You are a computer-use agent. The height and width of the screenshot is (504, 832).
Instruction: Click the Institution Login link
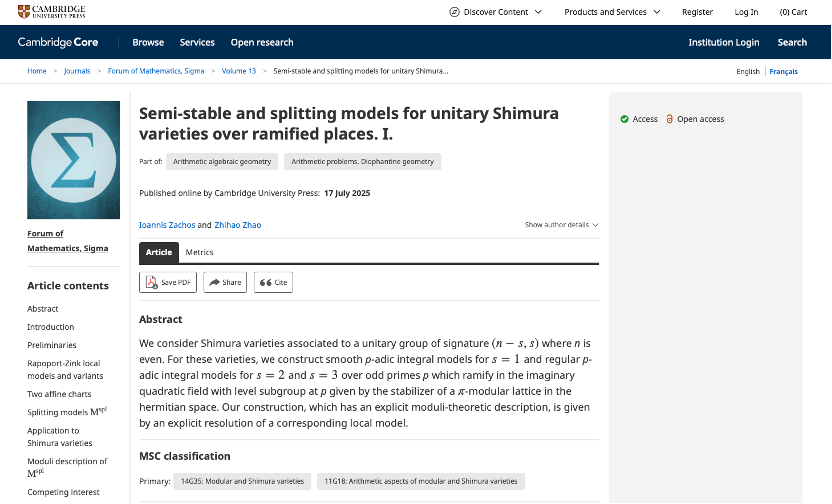pos(724,42)
